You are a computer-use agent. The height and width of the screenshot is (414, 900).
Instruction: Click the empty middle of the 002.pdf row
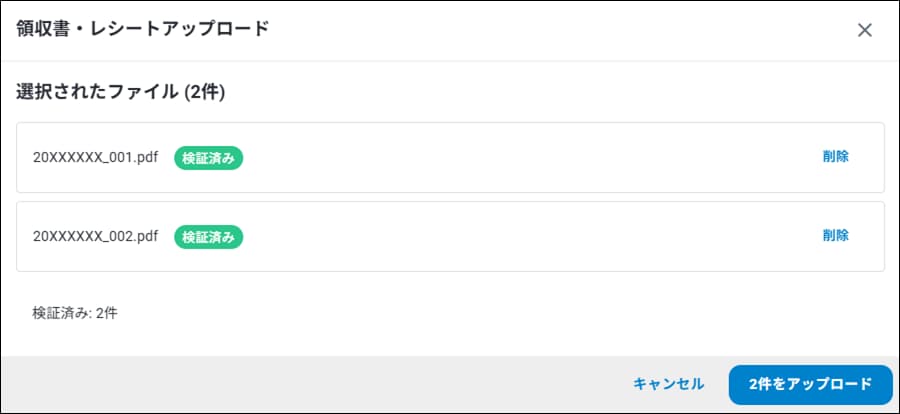[520, 237]
